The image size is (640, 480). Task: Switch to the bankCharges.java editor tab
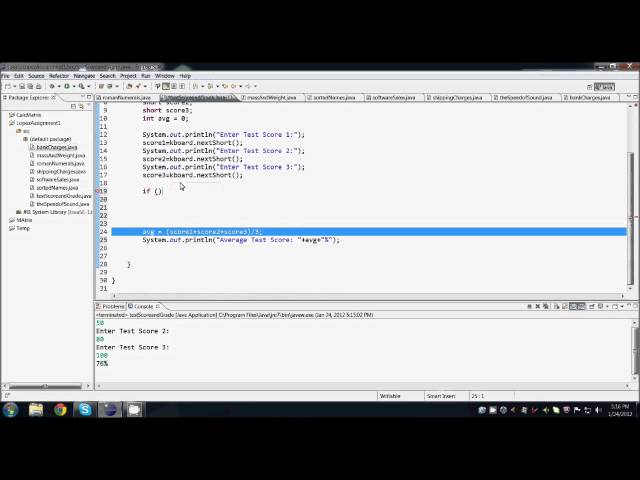590,98
